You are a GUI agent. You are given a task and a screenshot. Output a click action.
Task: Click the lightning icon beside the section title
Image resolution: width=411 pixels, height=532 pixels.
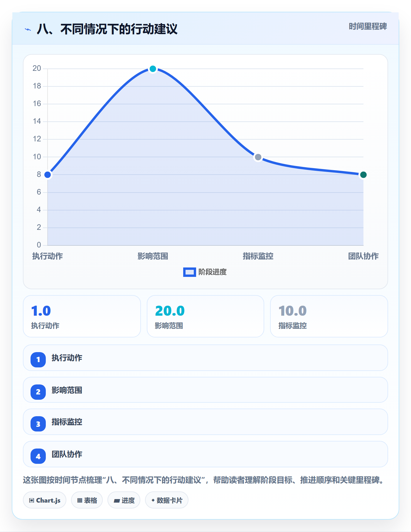click(x=28, y=29)
